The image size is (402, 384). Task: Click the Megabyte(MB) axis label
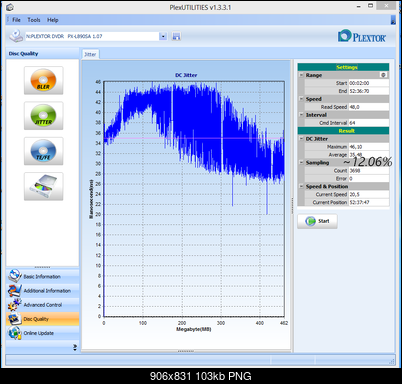click(x=194, y=329)
